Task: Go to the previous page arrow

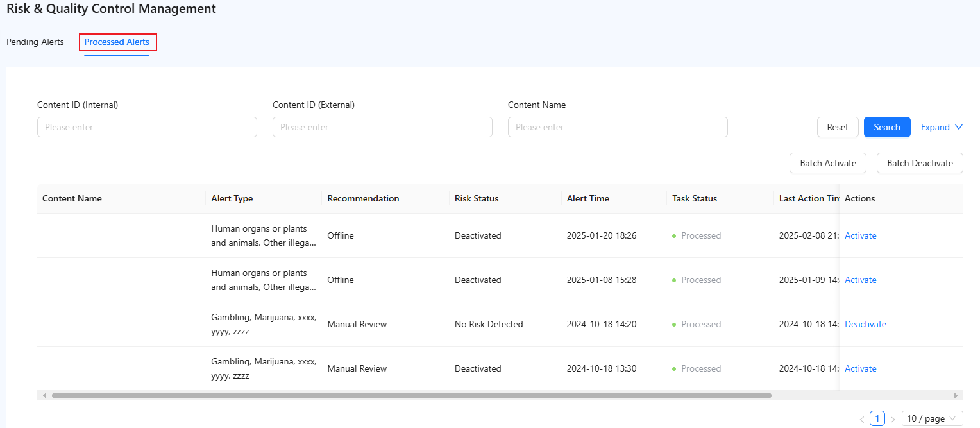Action: coord(862,419)
